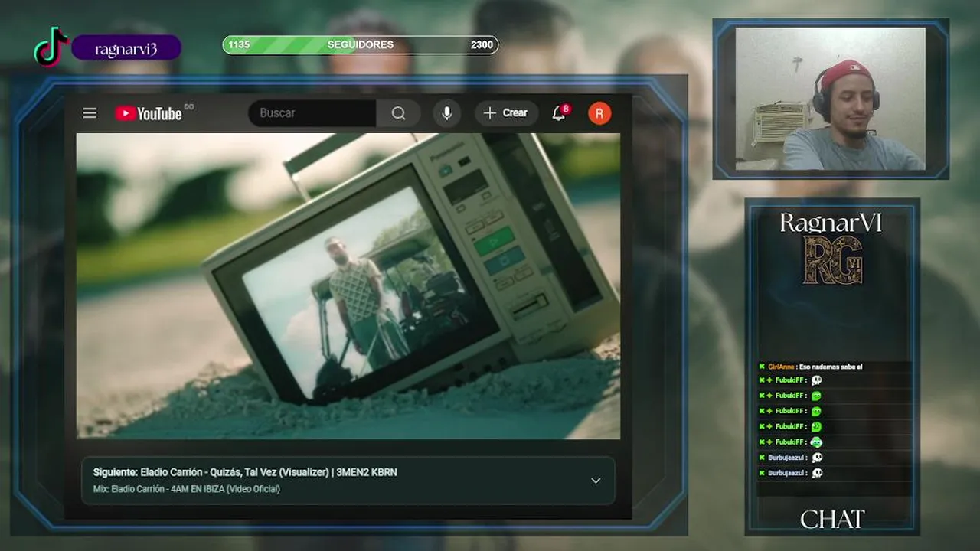This screenshot has width=980, height=551.
Task: Click the webcam feed of the streamer
Action: coord(831,99)
